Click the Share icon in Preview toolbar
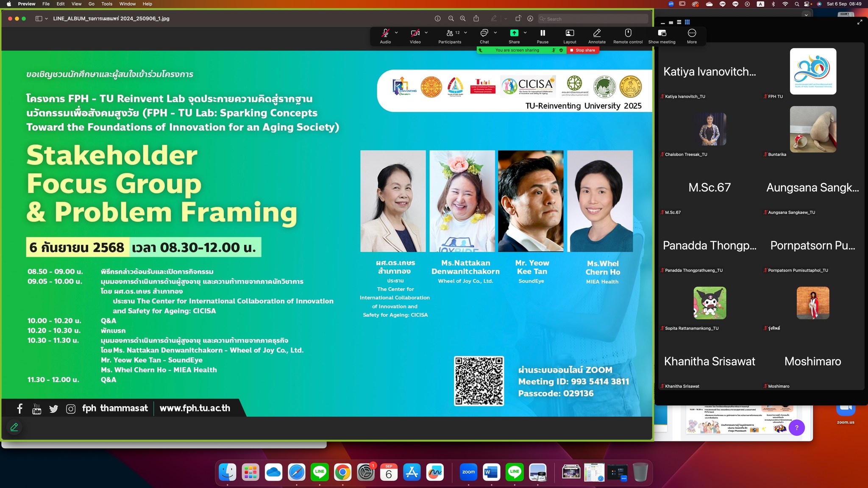The width and height of the screenshot is (868, 488). pyautogui.click(x=476, y=19)
